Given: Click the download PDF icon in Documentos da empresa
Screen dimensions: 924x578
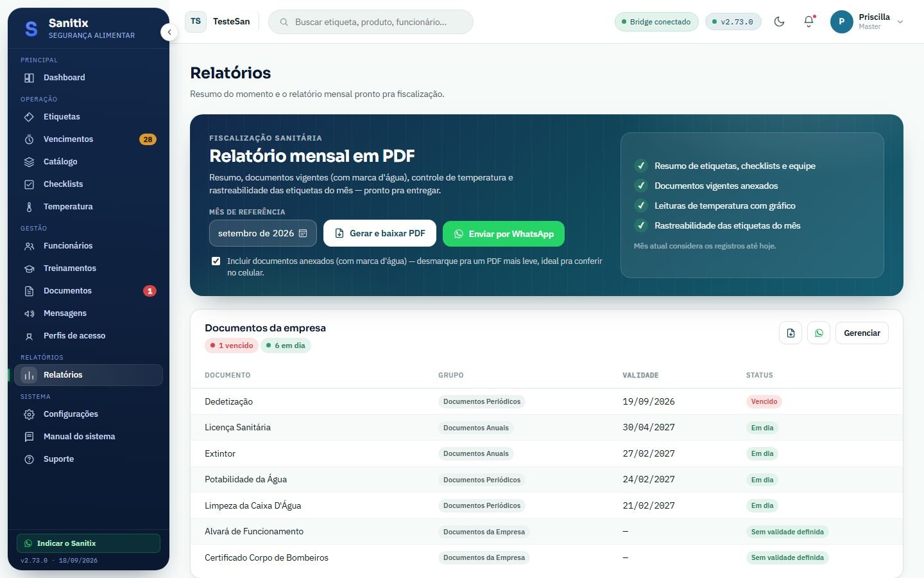Looking at the screenshot, I should [791, 333].
